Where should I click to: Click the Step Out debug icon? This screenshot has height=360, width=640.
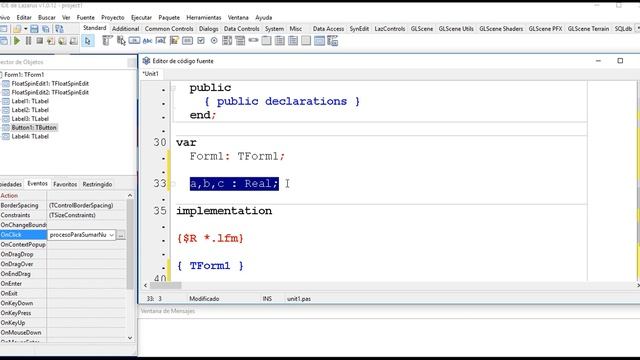73,41
